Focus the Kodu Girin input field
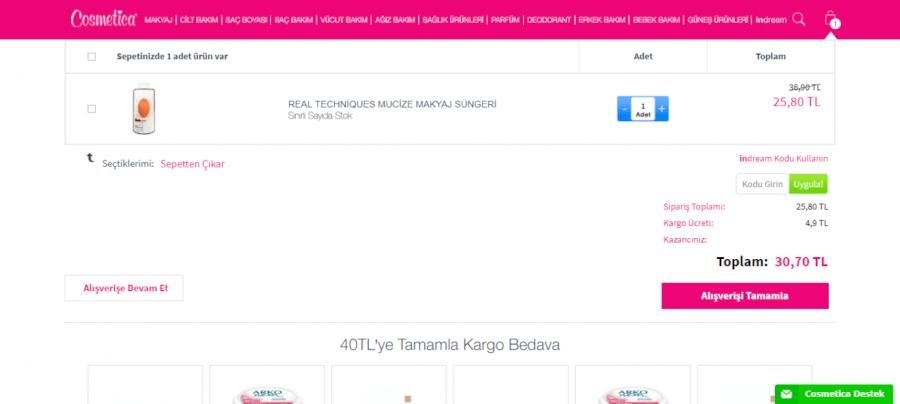 coord(763,184)
